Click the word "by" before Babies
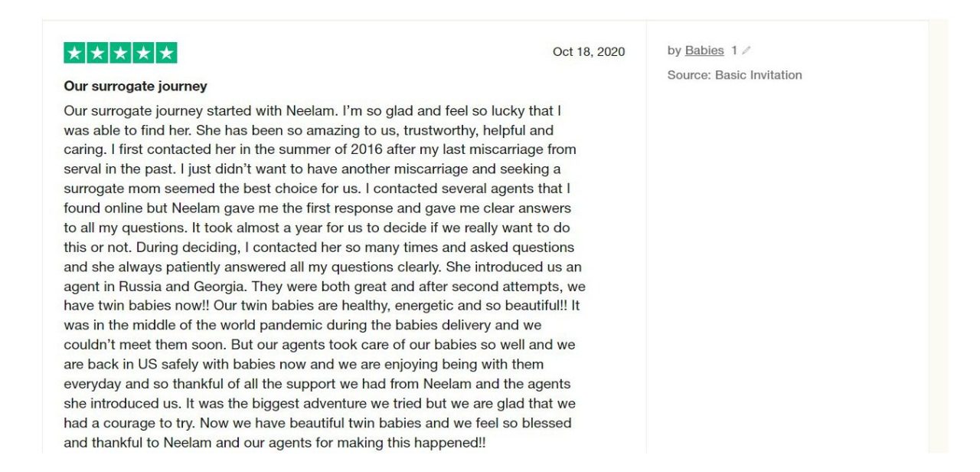 [x=674, y=51]
